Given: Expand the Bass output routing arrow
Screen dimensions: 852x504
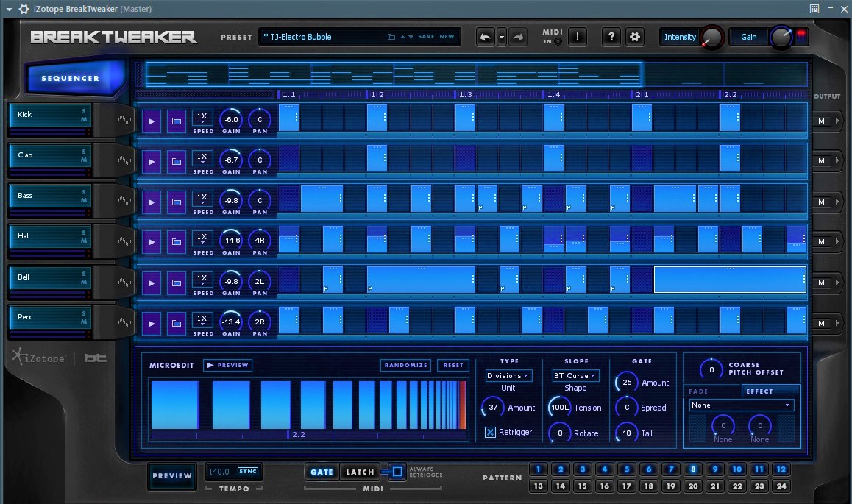Looking at the screenshot, I should click(x=837, y=202).
